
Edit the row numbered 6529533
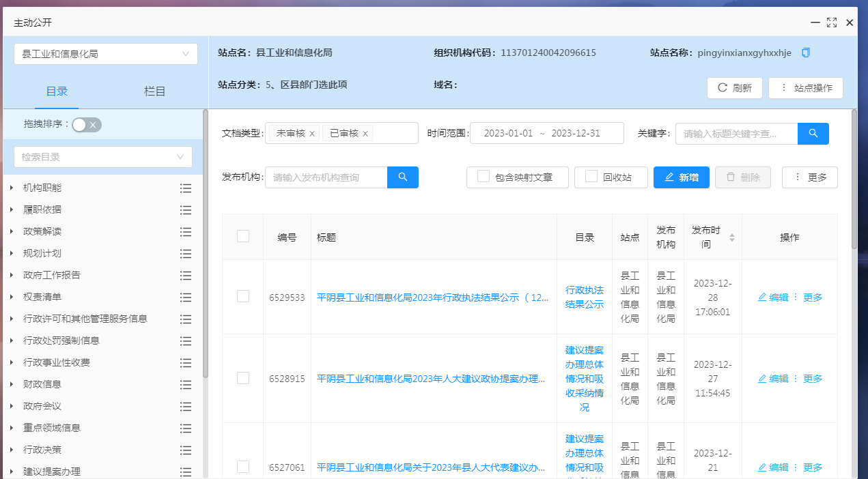point(773,297)
